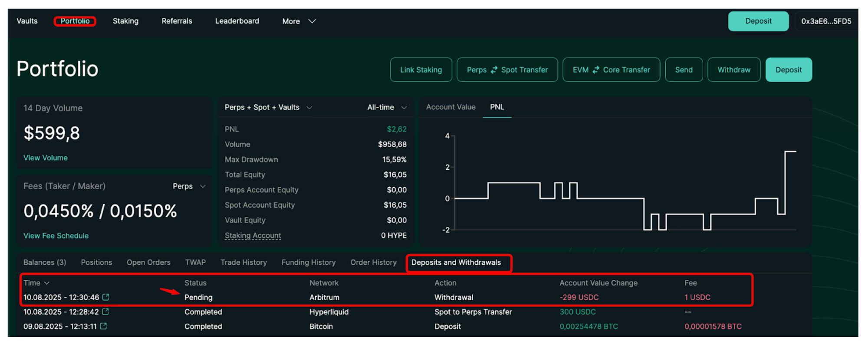
Task: Open external link icon for 12:30:46 withdrawal
Action: 106,297
